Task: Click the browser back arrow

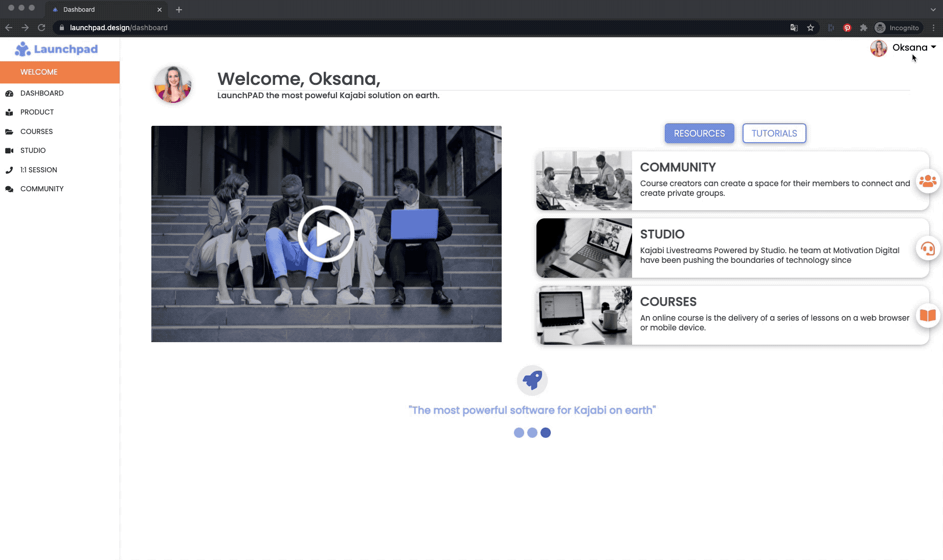Action: [x=9, y=28]
